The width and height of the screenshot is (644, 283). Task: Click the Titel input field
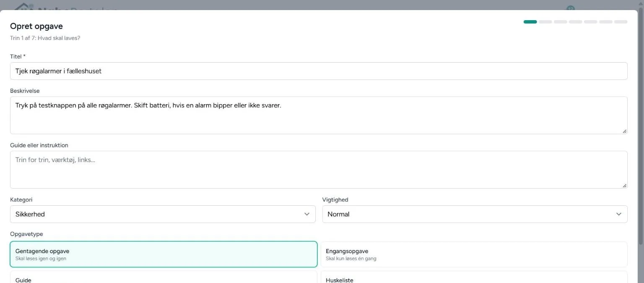click(319, 71)
